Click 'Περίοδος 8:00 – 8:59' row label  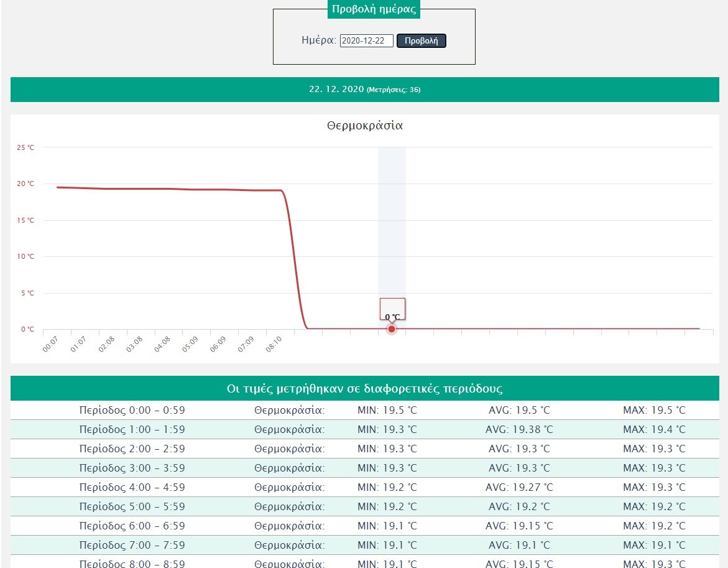(132, 564)
